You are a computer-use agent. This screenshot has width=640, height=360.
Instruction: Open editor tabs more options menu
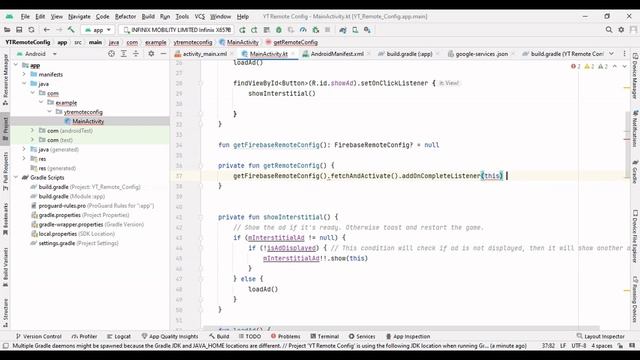(x=624, y=54)
